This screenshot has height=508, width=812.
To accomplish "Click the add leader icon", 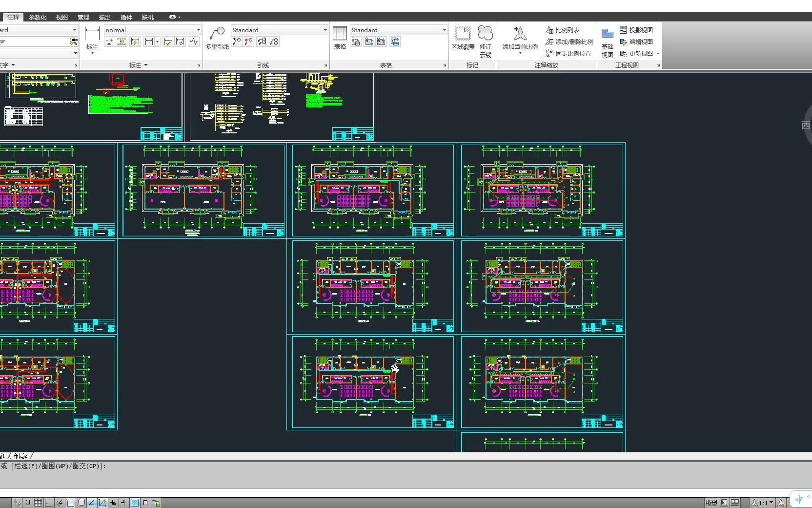I will point(237,42).
